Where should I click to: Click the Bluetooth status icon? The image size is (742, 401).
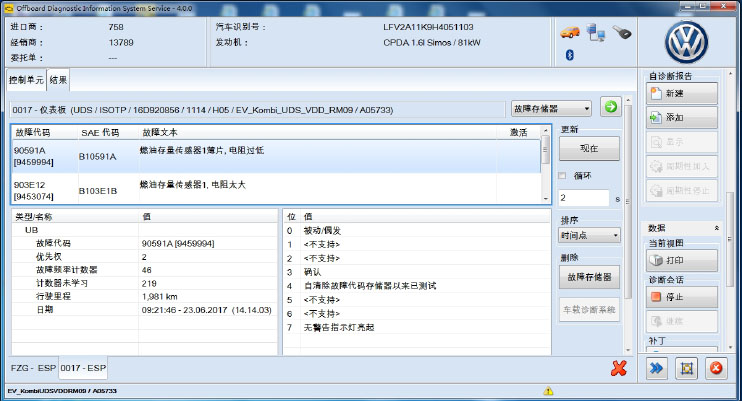click(570, 55)
